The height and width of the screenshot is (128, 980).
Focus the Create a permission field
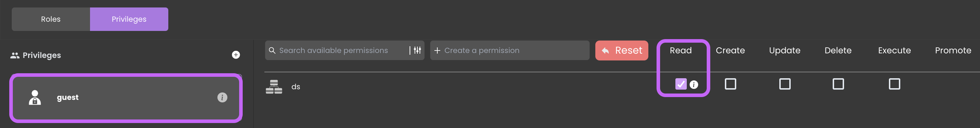click(510, 50)
